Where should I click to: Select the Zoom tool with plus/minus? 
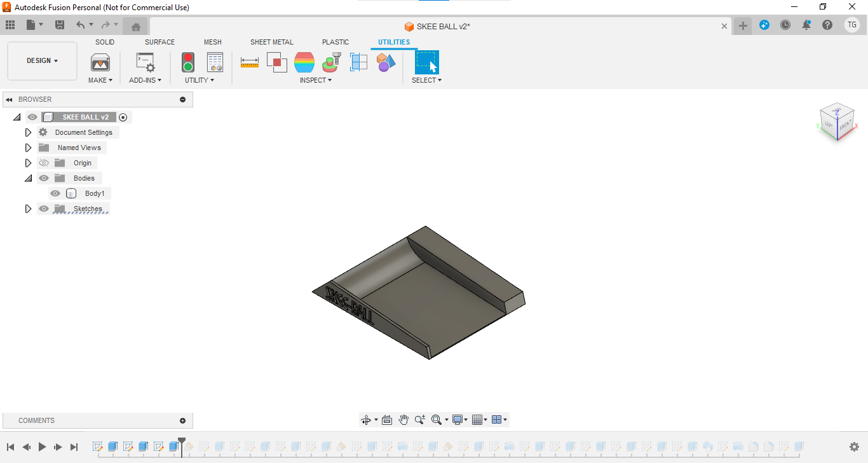pyautogui.click(x=419, y=420)
